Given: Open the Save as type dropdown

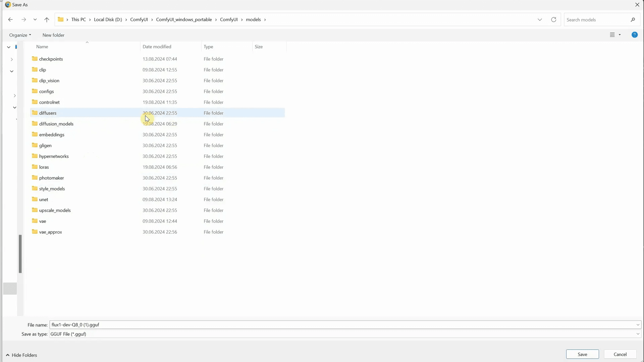Looking at the screenshot, I should [x=638, y=334].
